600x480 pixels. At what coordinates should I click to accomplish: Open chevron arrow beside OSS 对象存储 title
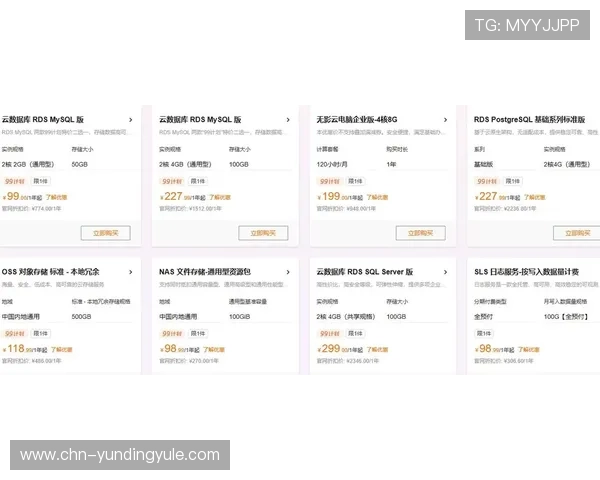tap(131, 272)
